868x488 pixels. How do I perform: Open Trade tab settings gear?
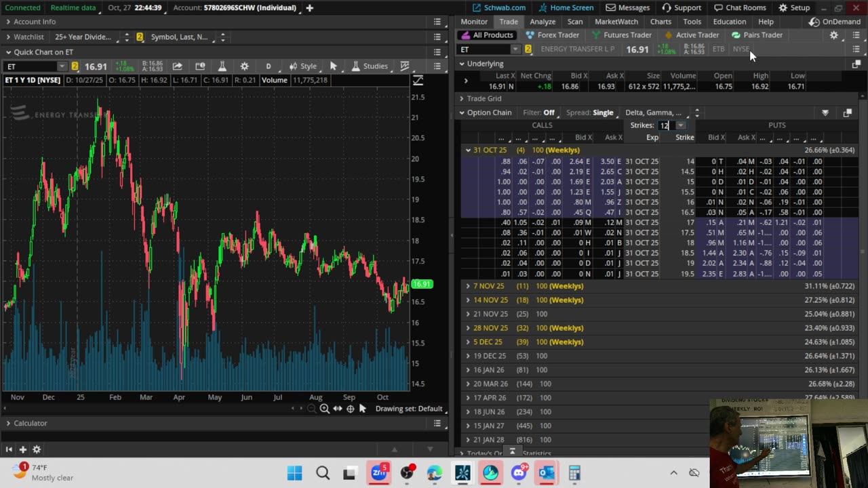834,35
